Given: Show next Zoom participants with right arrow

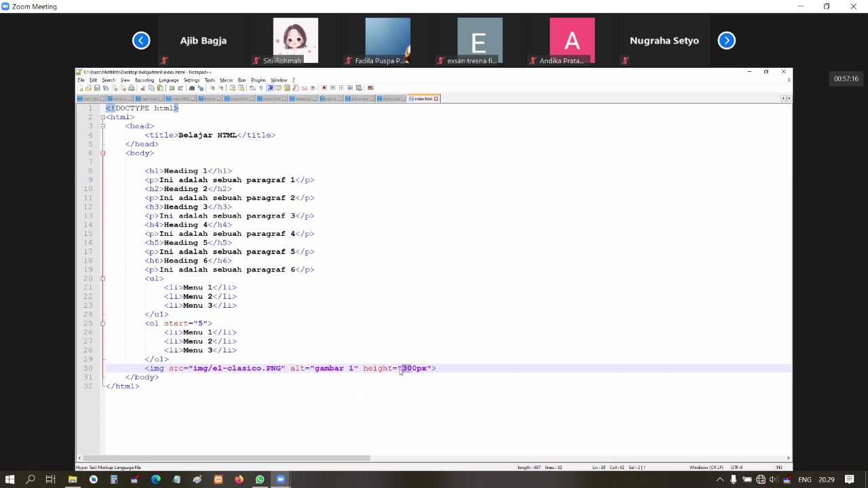Looking at the screenshot, I should click(x=726, y=41).
